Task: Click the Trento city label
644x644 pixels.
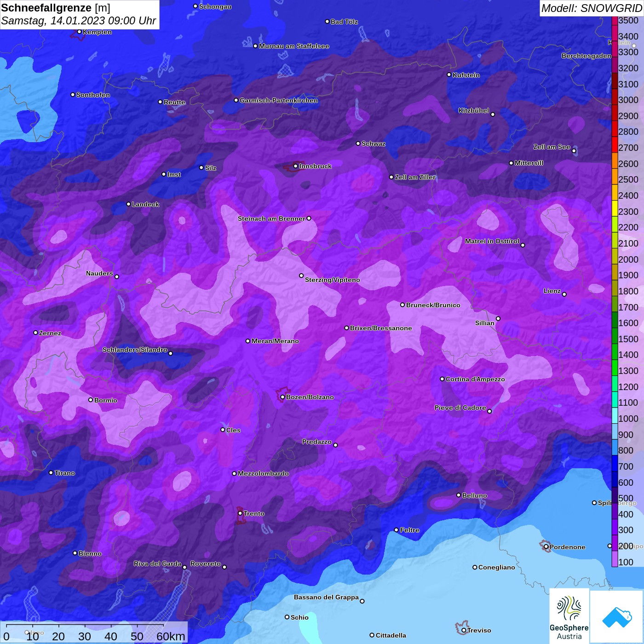Action: pyautogui.click(x=254, y=513)
